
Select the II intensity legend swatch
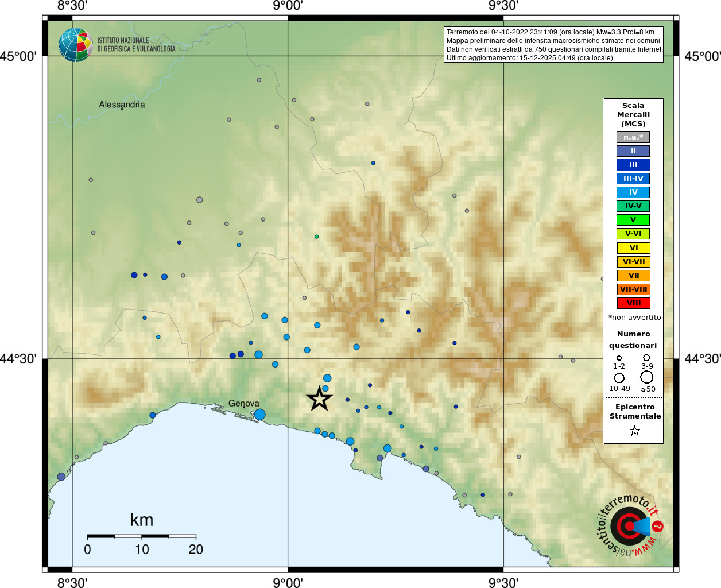click(633, 151)
